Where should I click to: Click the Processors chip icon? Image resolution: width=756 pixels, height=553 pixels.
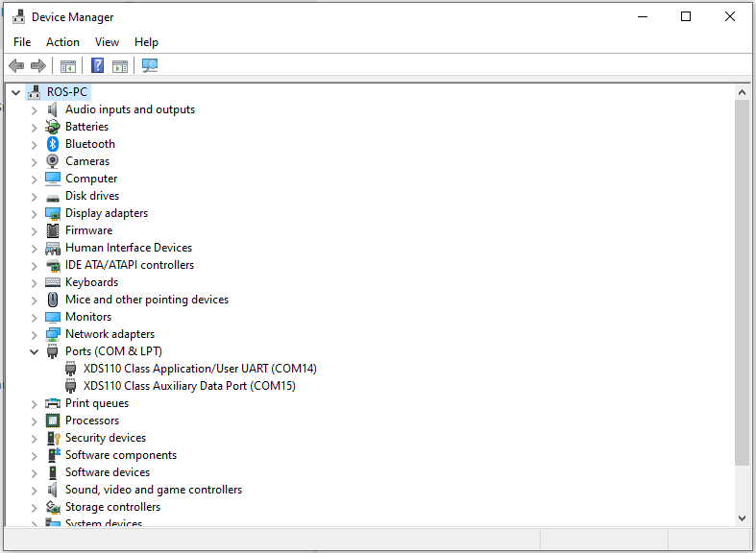tap(53, 421)
